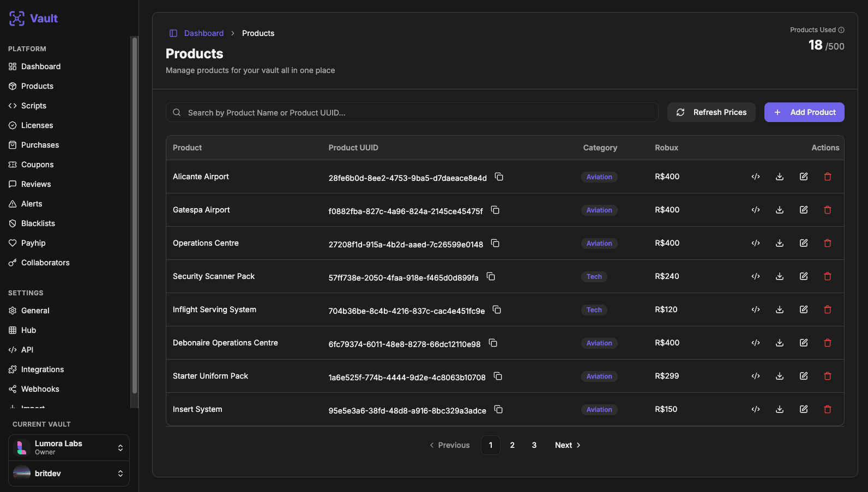The width and height of the screenshot is (868, 492).
Task: Copy the Alicante Airport product UUID
Action: [499, 177]
